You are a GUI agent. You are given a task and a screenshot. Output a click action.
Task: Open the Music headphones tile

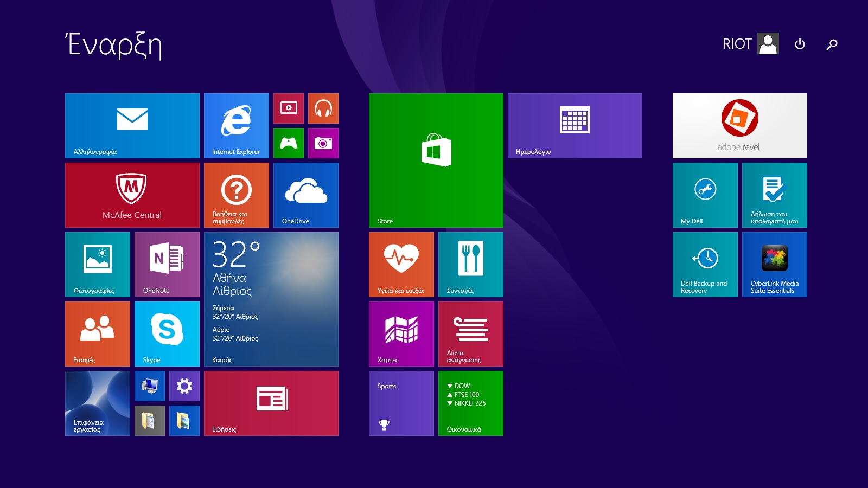pos(323,108)
